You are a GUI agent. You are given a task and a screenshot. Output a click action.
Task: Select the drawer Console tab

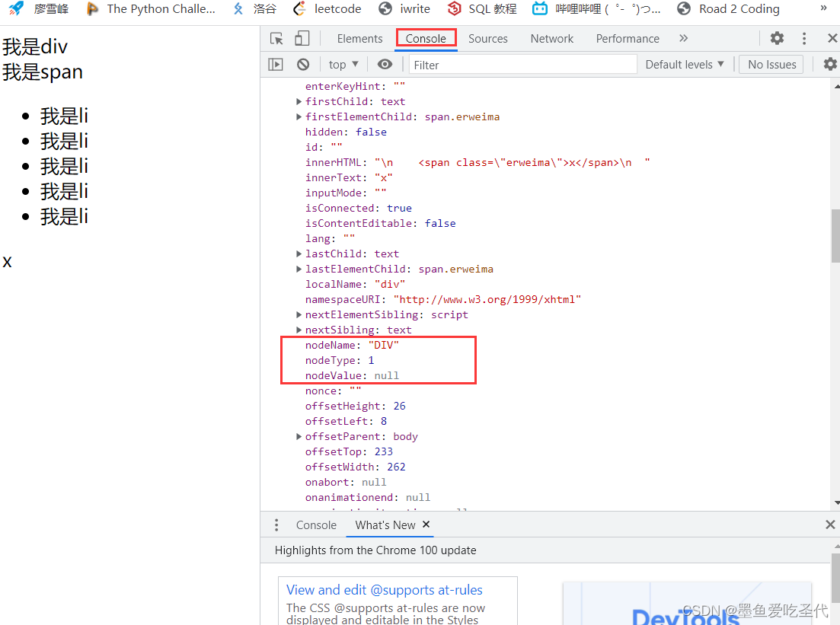[316, 525]
